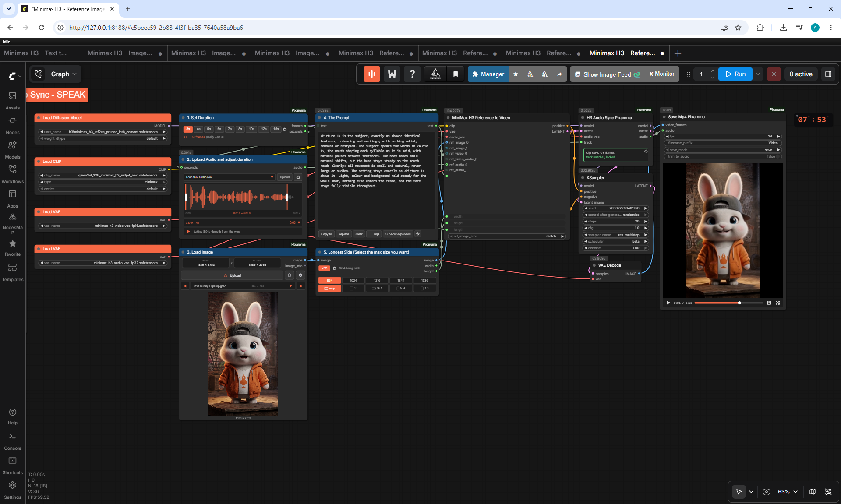Open ref_image_size match selector
This screenshot has height=504, width=841.
(x=507, y=236)
